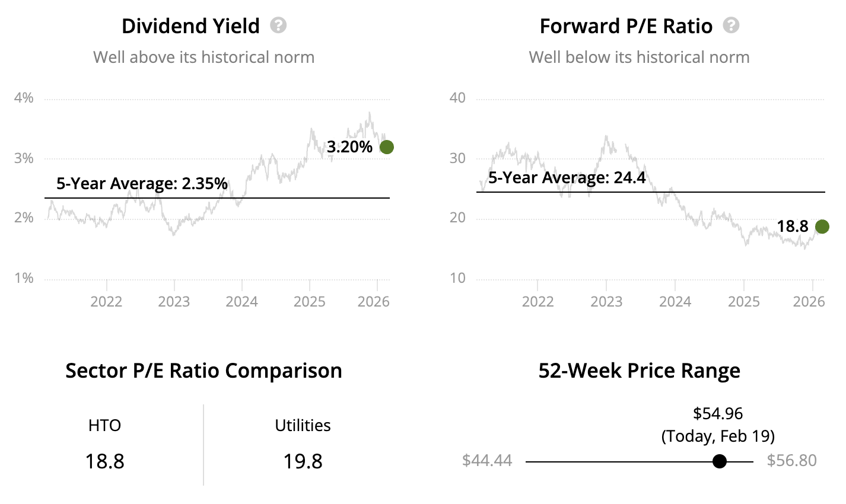Click the 5-Year Average 2.35% label
This screenshot has height=504, width=846.
[142, 184]
